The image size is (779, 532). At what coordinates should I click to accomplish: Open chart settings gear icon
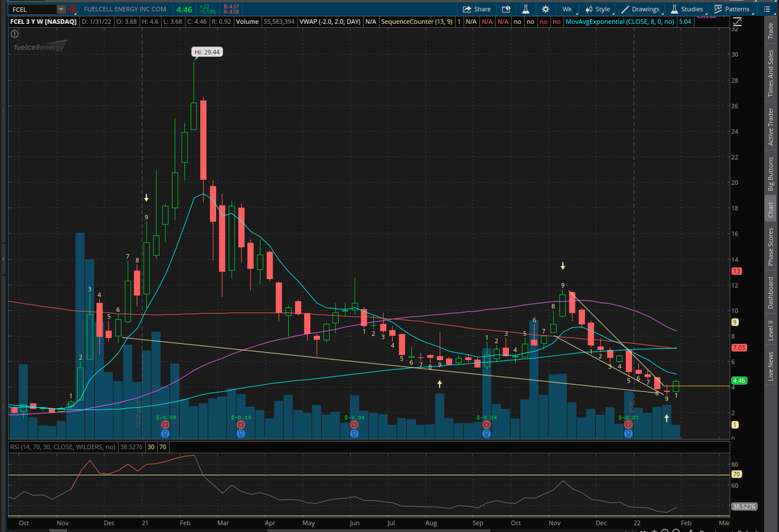[x=545, y=9]
